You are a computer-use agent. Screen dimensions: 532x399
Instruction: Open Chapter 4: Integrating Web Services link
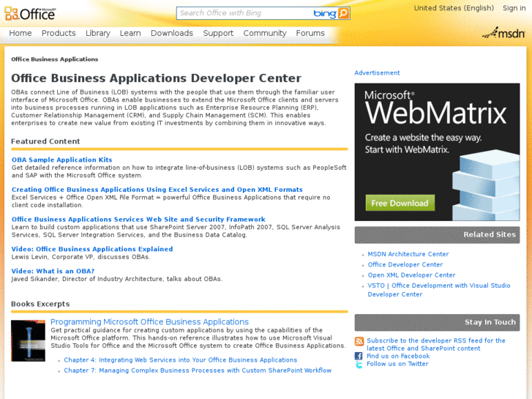click(181, 360)
